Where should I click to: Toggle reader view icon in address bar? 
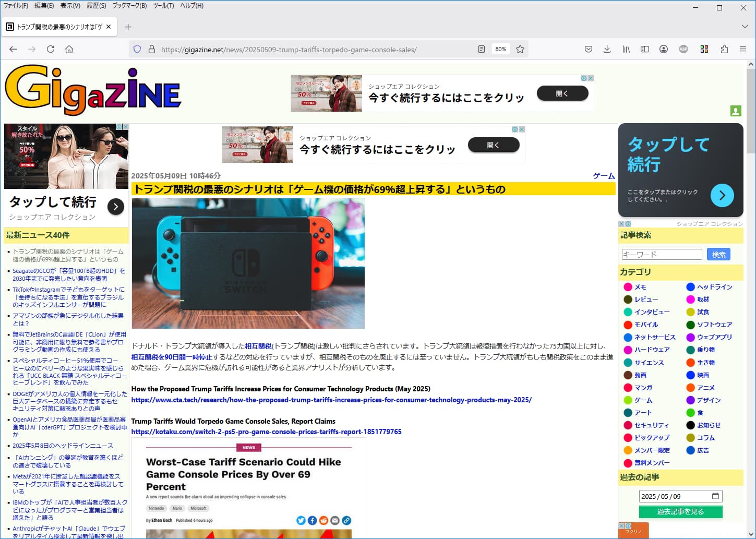(x=482, y=49)
